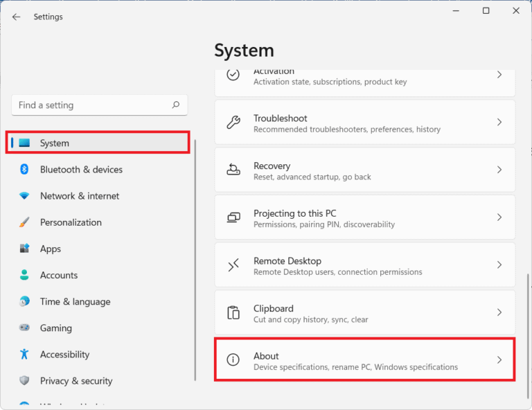Select Bluetooth & devices category

[x=81, y=169]
